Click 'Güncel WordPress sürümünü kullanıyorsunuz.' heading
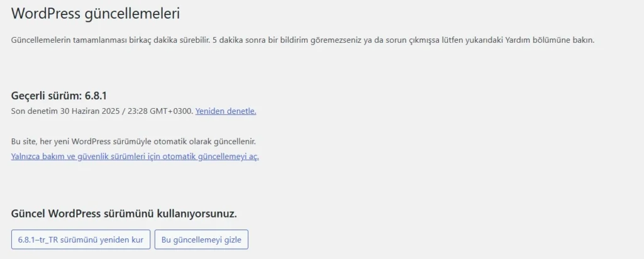This screenshot has height=259, width=644. tap(124, 214)
